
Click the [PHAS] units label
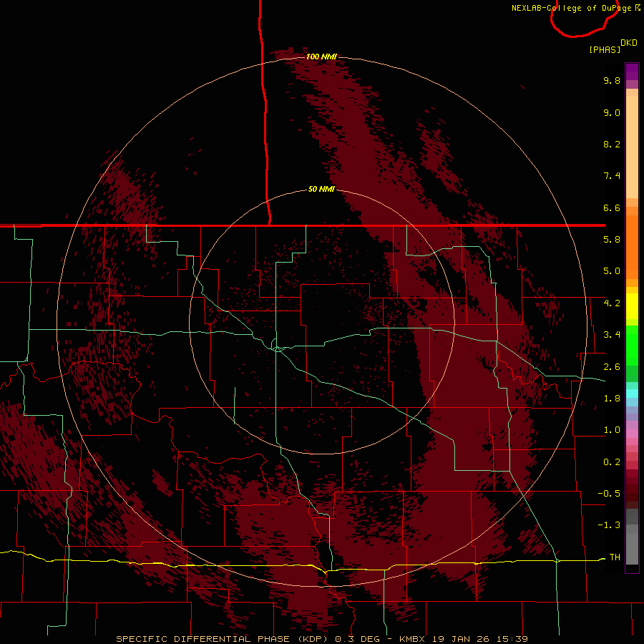(x=605, y=49)
